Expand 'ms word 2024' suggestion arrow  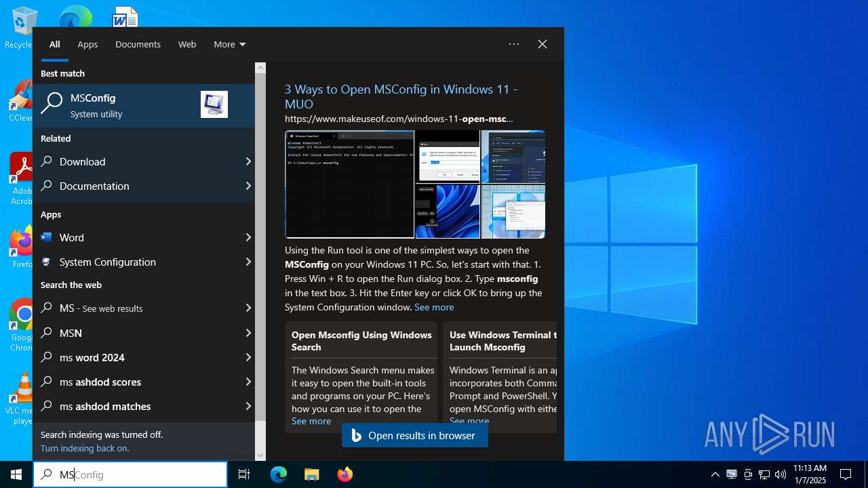point(248,357)
